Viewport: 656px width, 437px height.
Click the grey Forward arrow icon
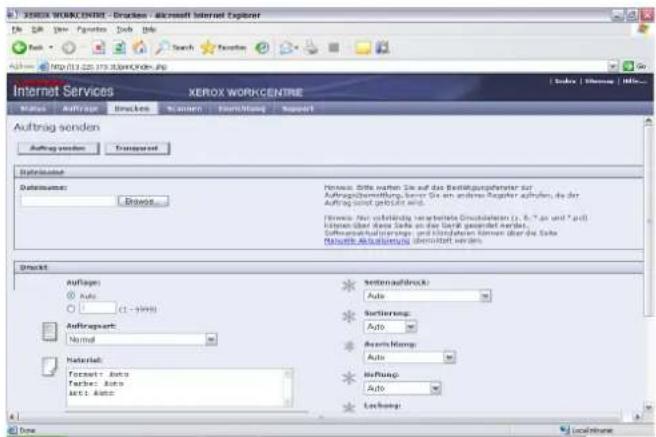pos(69,48)
